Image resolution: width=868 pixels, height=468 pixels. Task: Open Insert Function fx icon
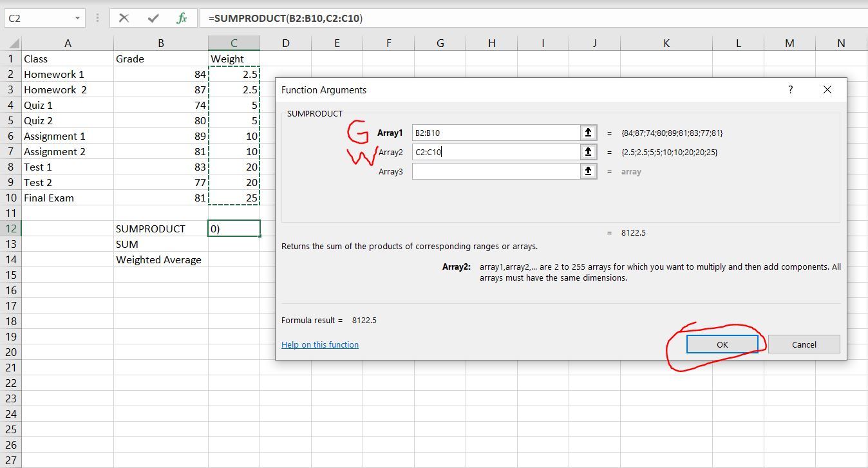tap(182, 18)
